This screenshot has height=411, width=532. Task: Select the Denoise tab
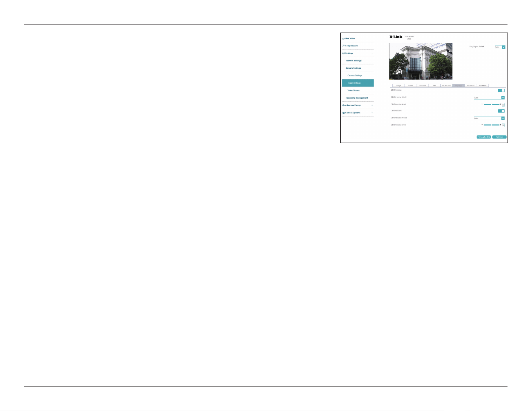[x=458, y=86]
